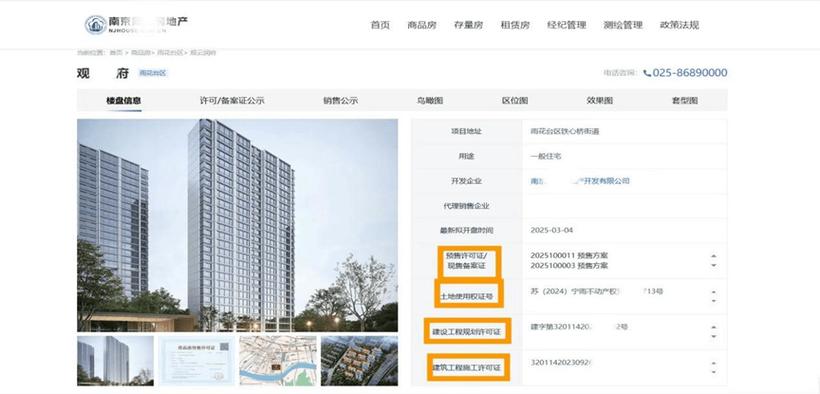Open the 2025100003 预售方案 link

[x=569, y=266]
